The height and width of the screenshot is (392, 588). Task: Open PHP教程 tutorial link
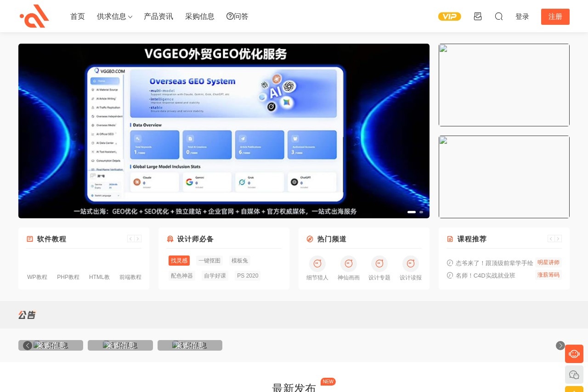(68, 277)
